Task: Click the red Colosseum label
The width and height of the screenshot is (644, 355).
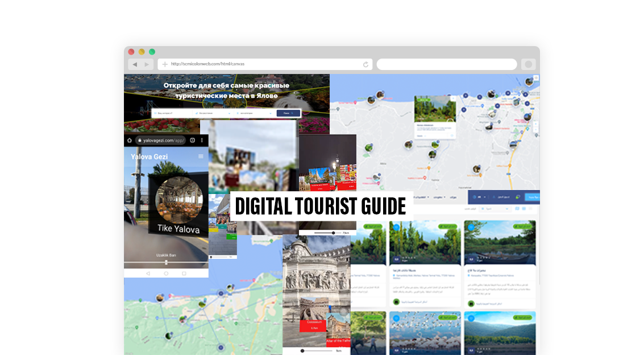Action: (x=314, y=325)
